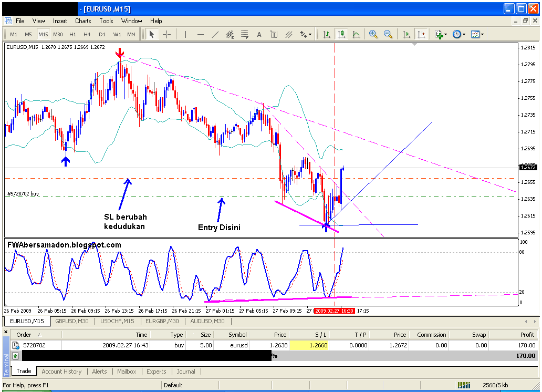Close the Terminal panel

[6, 332]
